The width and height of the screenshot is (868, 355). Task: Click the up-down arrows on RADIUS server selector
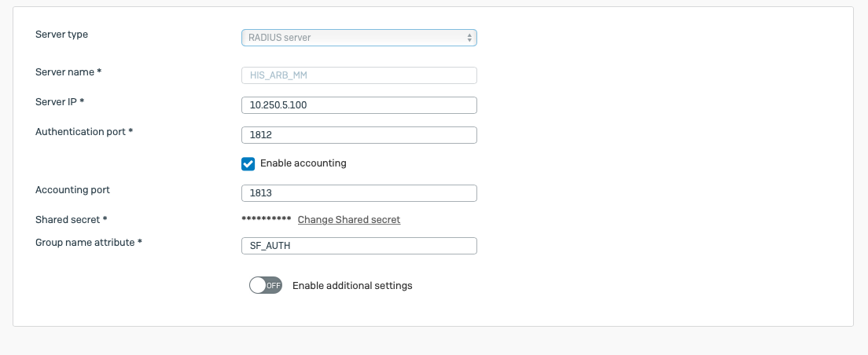coord(469,37)
